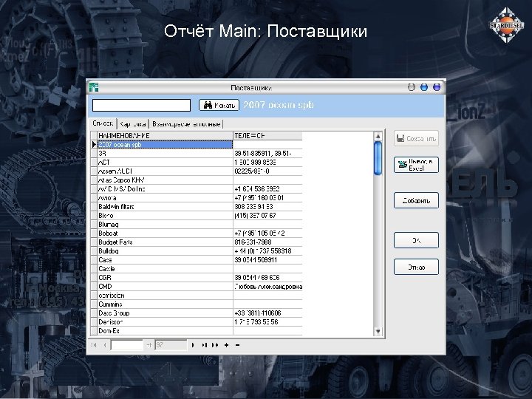The width and height of the screenshot is (532, 399).
Task: Click the 'ТЕЛЕФОН' column header
Action: coord(267,136)
